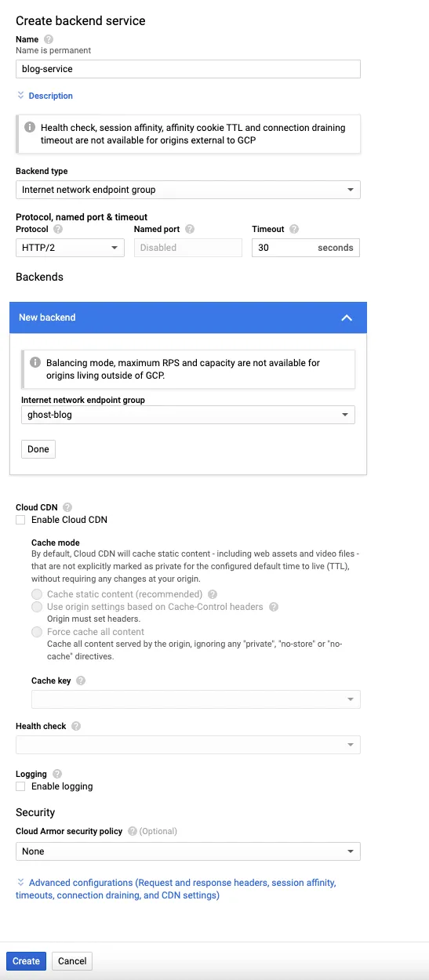Screen dimensions: 429x980
Task: Open the Backend type dropdown
Action: [x=188, y=190]
